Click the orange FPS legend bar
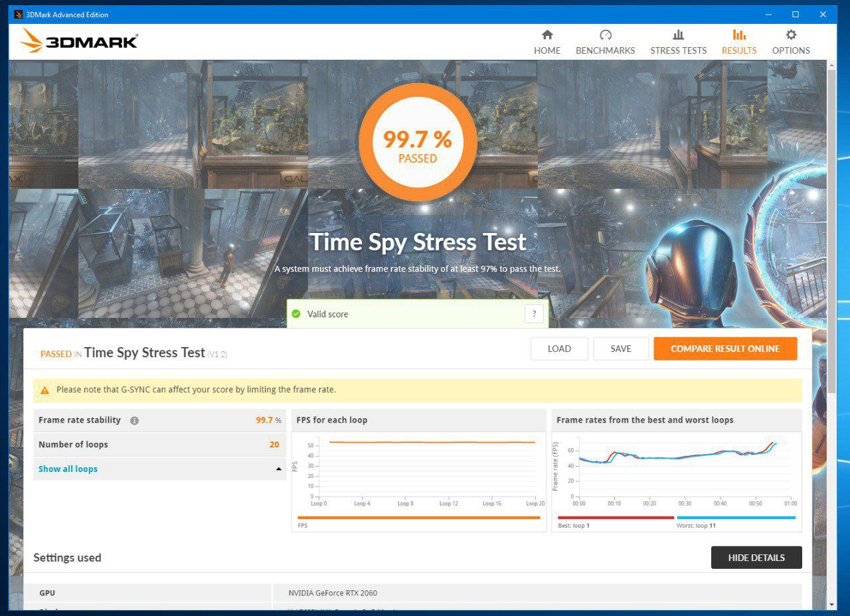Image resolution: width=850 pixels, height=616 pixels. click(x=419, y=518)
